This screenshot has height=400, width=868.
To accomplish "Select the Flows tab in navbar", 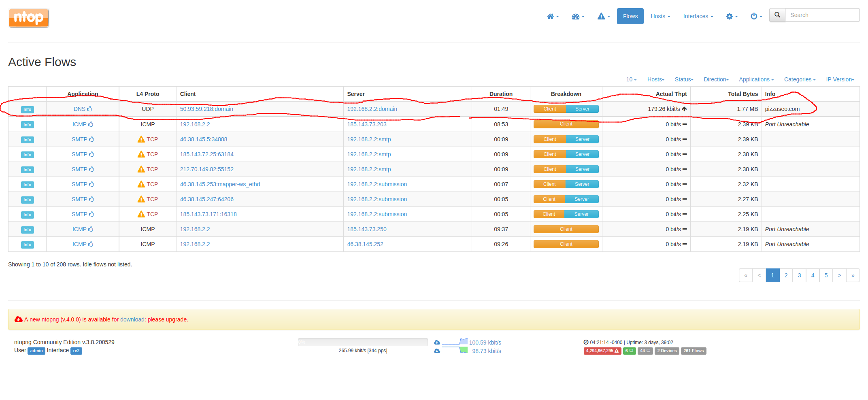I will click(630, 16).
